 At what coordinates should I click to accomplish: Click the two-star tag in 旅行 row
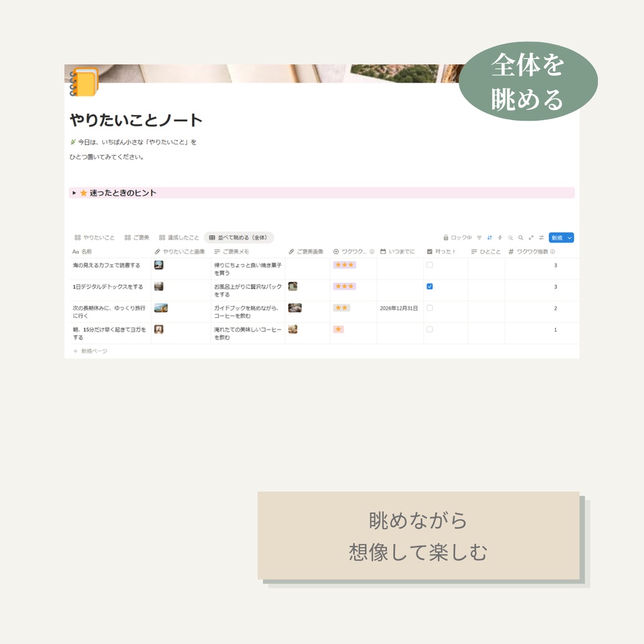pyautogui.click(x=341, y=308)
